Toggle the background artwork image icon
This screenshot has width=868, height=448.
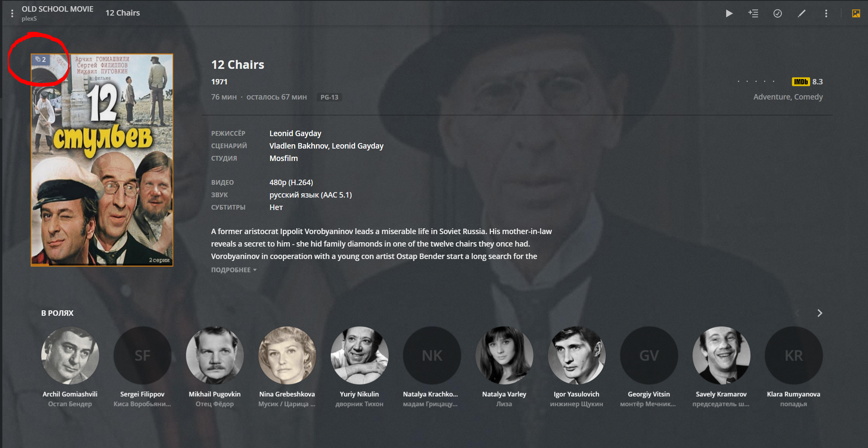[856, 13]
